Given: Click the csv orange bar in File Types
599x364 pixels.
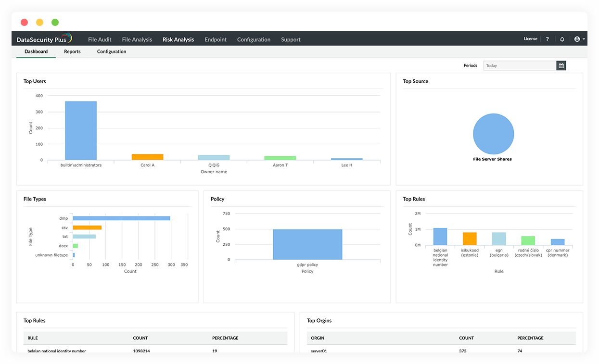Looking at the screenshot, I should [x=87, y=227].
